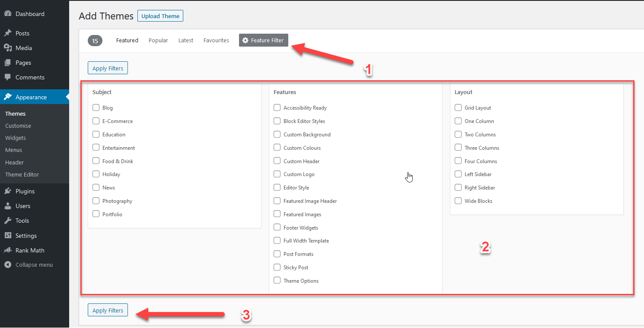Tick the Four Columns checkbox
The image size is (644, 328).
pos(458,161)
